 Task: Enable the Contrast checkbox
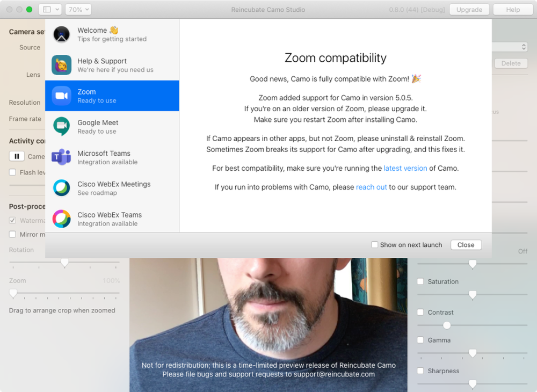click(420, 312)
